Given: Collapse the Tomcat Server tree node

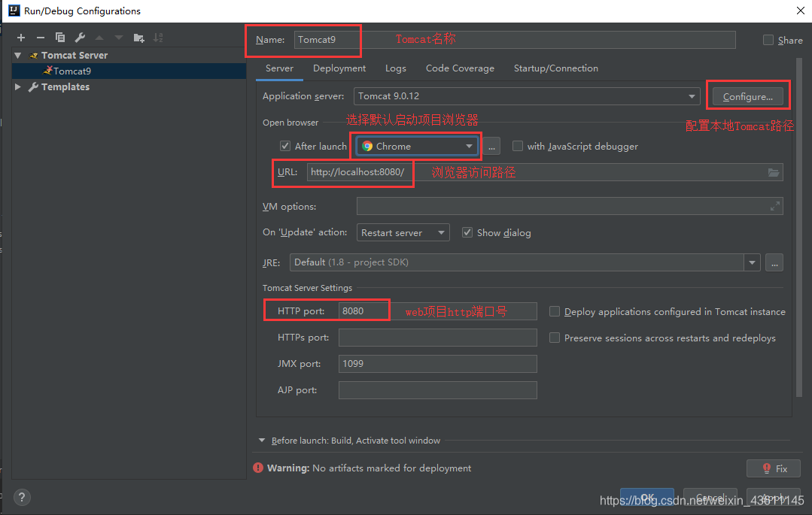Looking at the screenshot, I should [x=18, y=56].
